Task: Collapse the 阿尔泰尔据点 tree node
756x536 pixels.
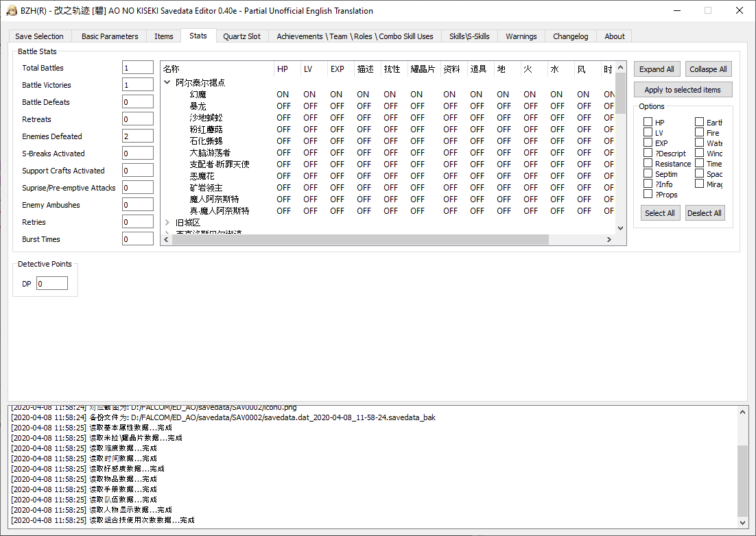Action: [x=167, y=82]
